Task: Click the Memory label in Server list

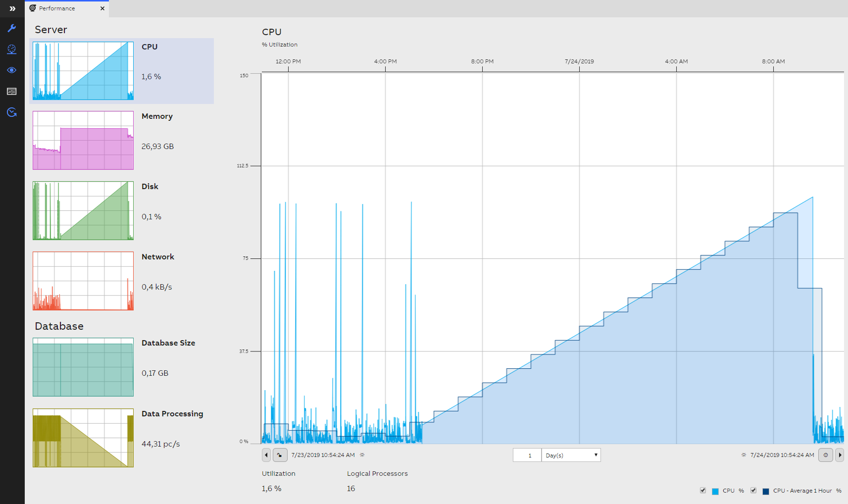Action: coord(157,116)
